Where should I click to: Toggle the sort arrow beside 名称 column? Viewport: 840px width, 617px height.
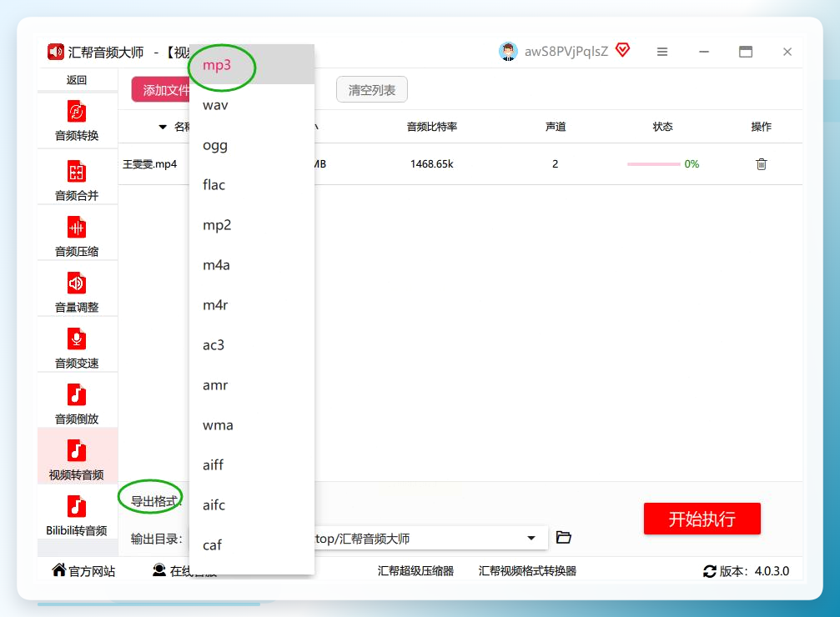point(163,127)
